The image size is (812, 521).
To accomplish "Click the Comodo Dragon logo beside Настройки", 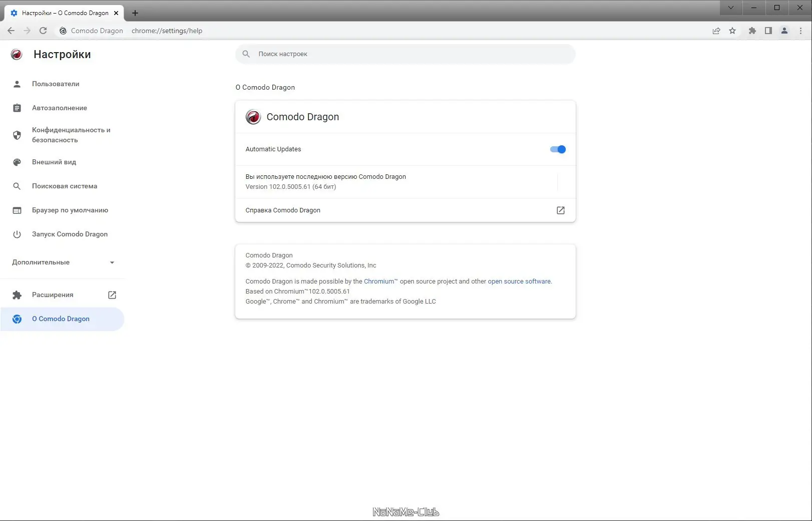I will (x=17, y=55).
